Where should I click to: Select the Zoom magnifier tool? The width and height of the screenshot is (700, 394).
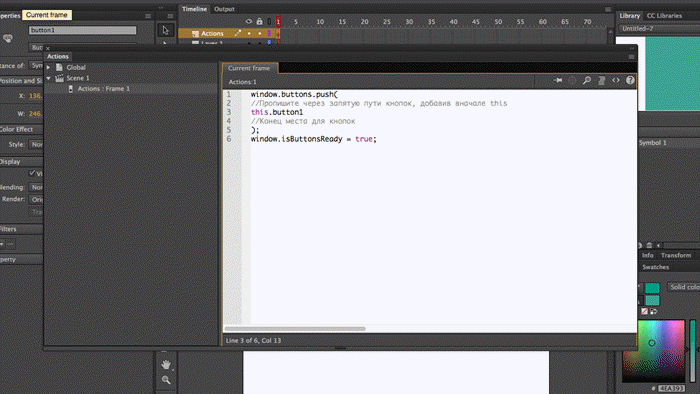point(166,380)
